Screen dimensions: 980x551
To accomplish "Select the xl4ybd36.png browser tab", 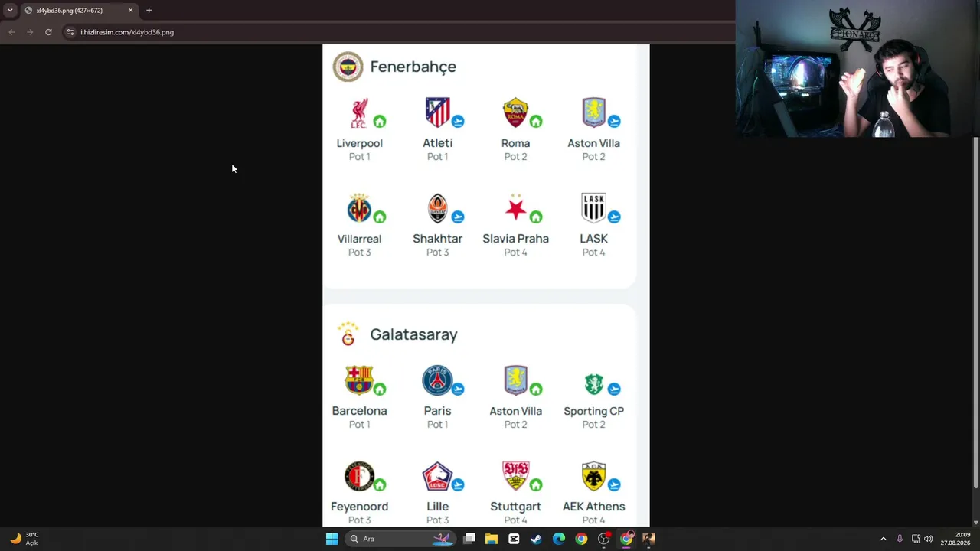I will pyautogui.click(x=79, y=11).
